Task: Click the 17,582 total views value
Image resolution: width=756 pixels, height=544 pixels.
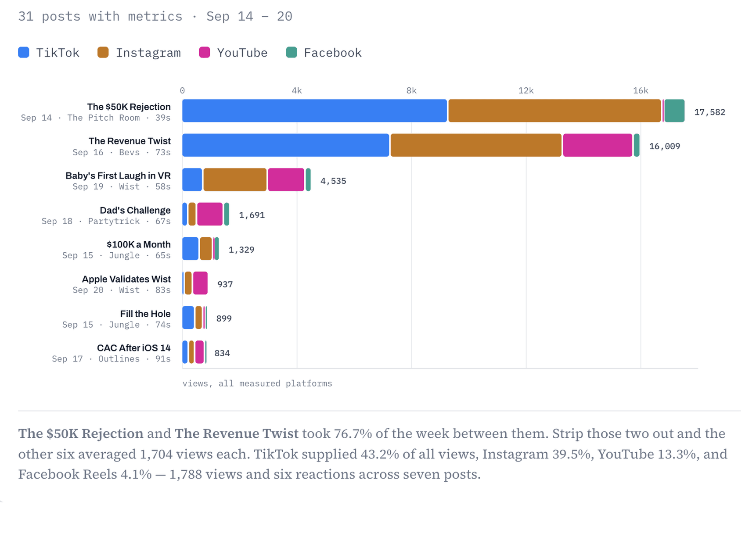Action: (709, 112)
